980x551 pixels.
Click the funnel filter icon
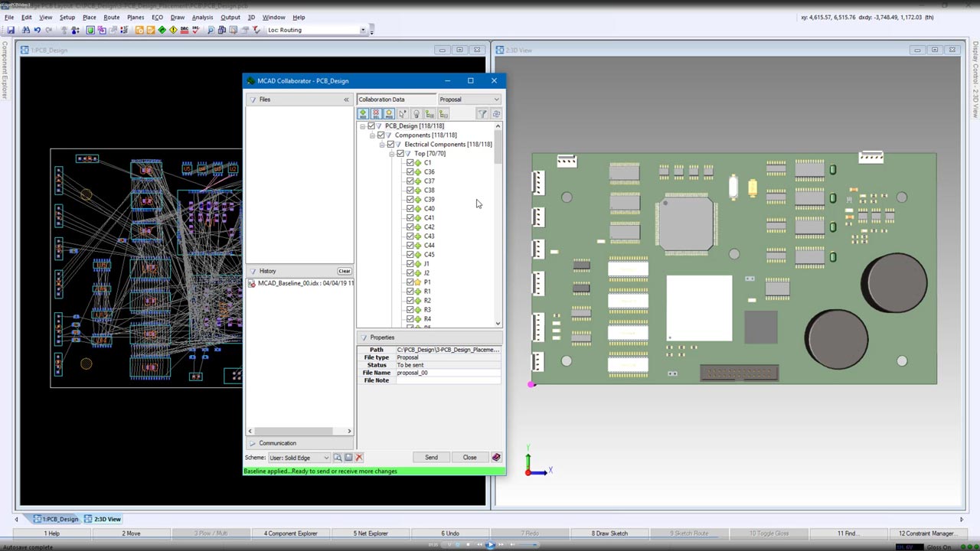(482, 114)
